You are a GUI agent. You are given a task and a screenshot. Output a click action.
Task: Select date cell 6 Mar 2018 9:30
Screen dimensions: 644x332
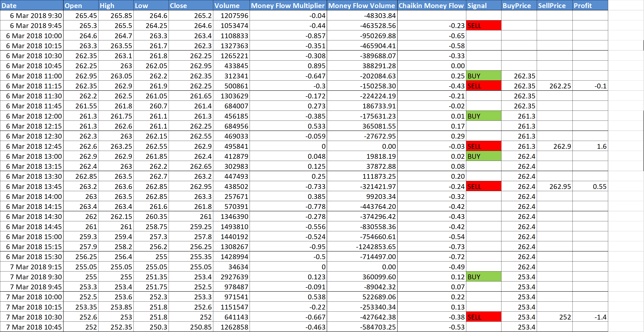pos(32,16)
